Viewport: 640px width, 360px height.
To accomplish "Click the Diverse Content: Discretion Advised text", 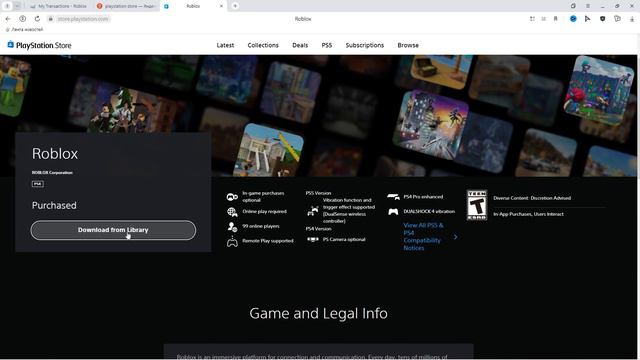I will (532, 198).
